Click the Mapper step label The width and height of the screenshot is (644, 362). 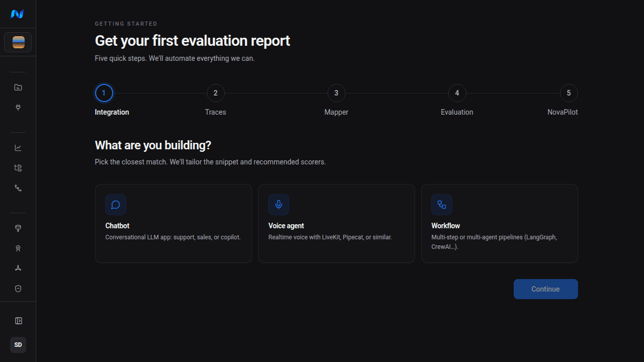336,112
